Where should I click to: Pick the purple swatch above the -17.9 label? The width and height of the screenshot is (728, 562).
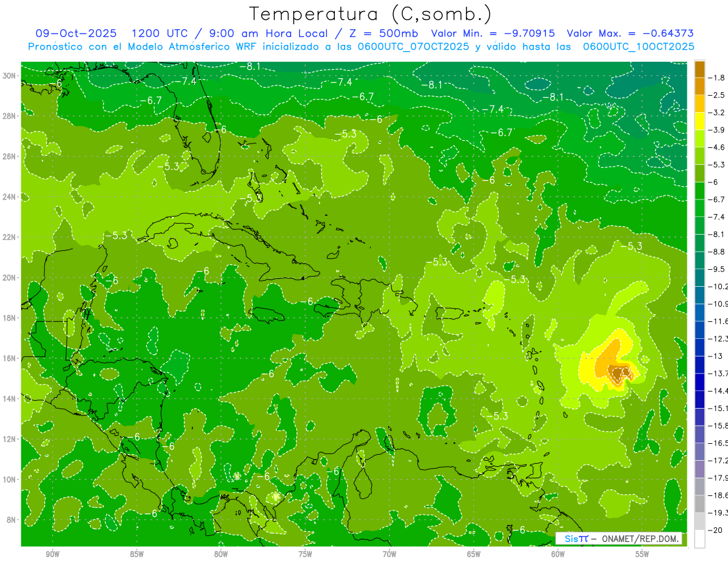coord(699,469)
